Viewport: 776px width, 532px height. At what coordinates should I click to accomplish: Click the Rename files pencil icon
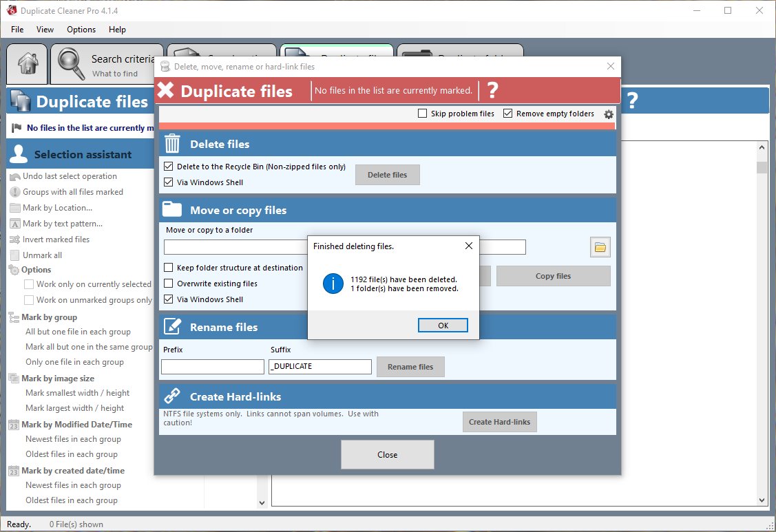click(172, 327)
